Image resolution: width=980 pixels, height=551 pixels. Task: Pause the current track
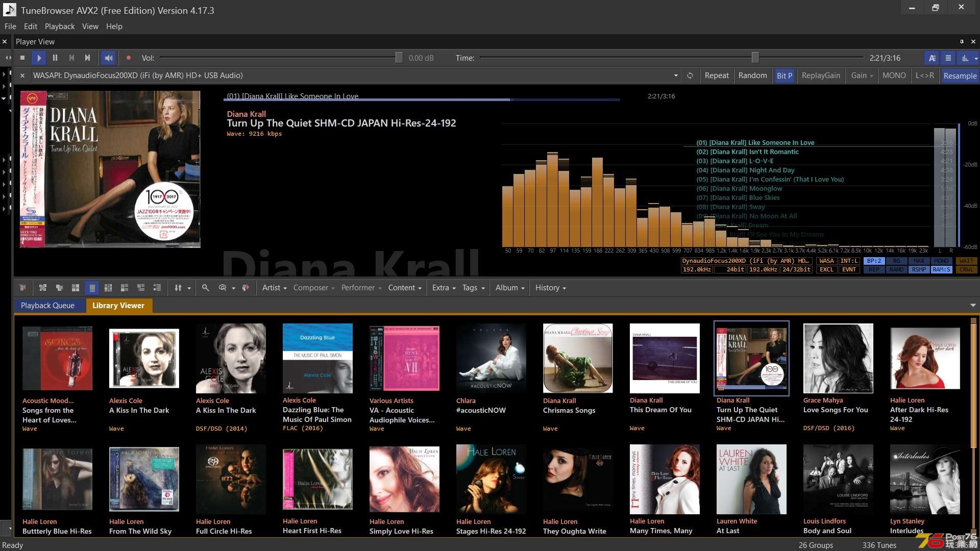point(55,58)
